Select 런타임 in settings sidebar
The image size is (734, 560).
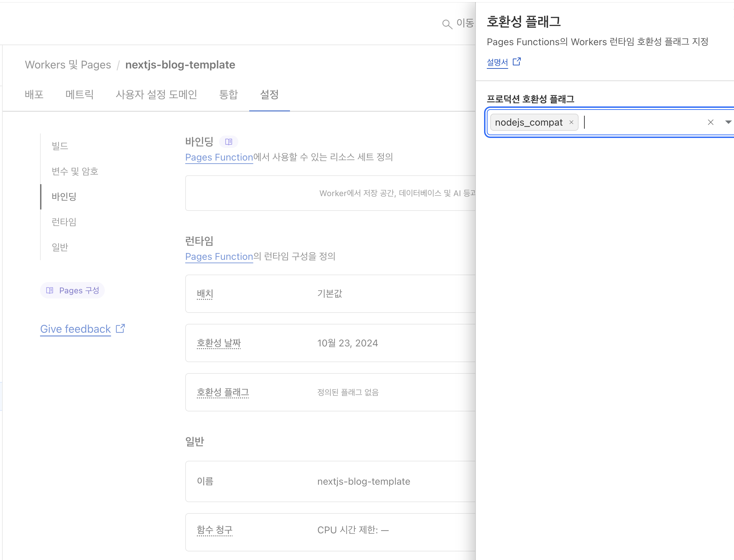pos(64,222)
